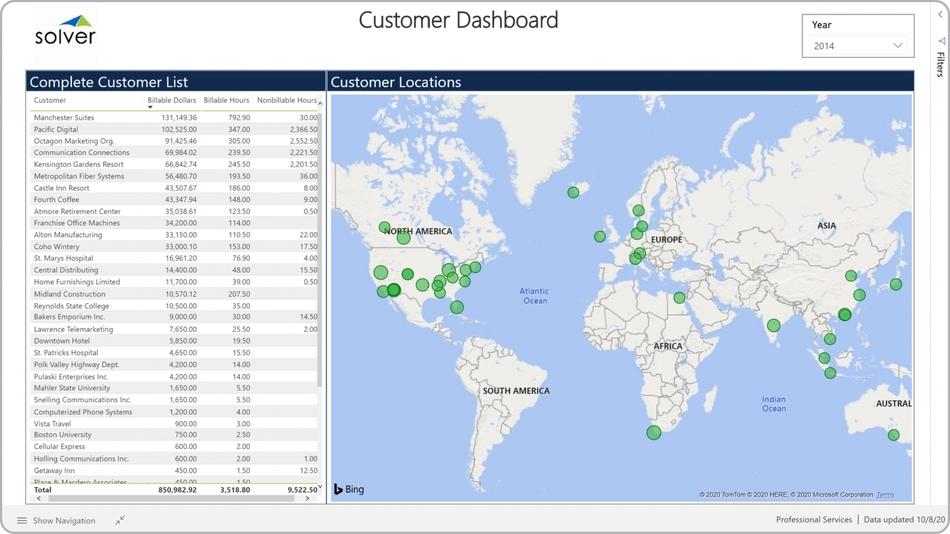
Task: Open the map Terms link
Action: pos(885,495)
